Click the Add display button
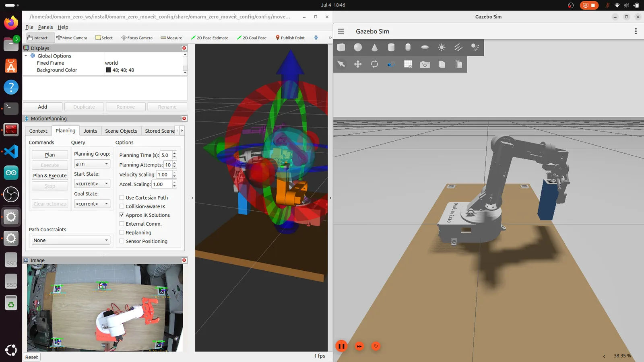The image size is (644, 362). click(43, 107)
